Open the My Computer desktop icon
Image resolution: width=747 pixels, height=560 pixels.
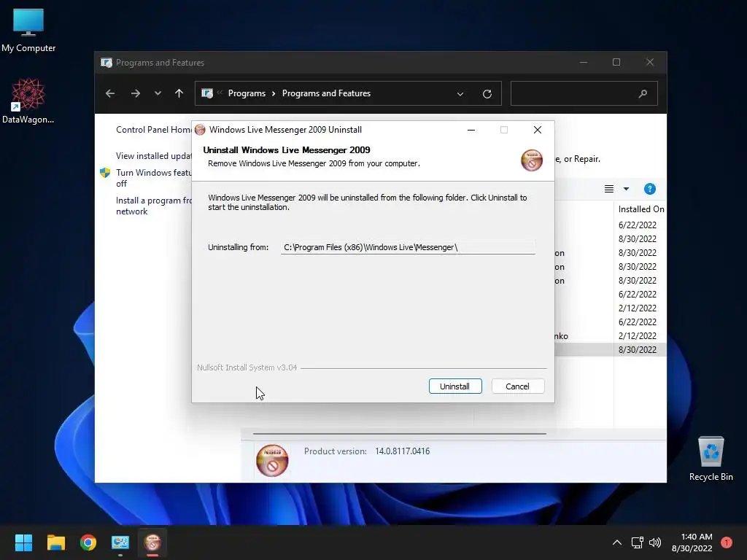click(x=28, y=31)
